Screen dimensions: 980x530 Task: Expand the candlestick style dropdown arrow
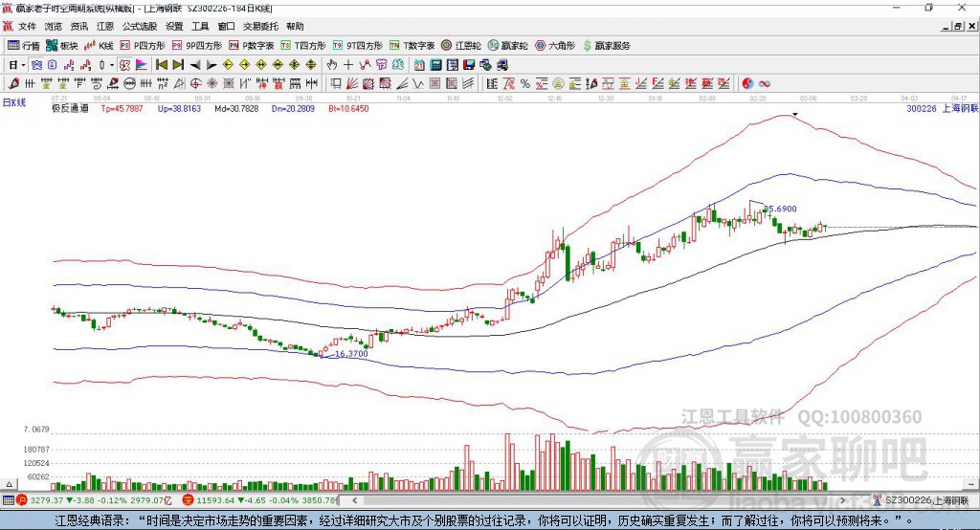click(x=112, y=65)
